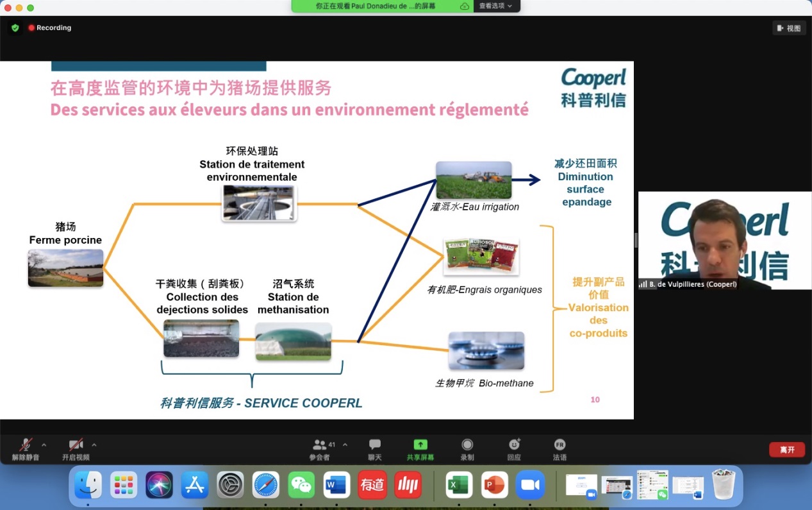The width and height of the screenshot is (812, 510).
Task: Open Safari in the Dock
Action: pos(266,485)
